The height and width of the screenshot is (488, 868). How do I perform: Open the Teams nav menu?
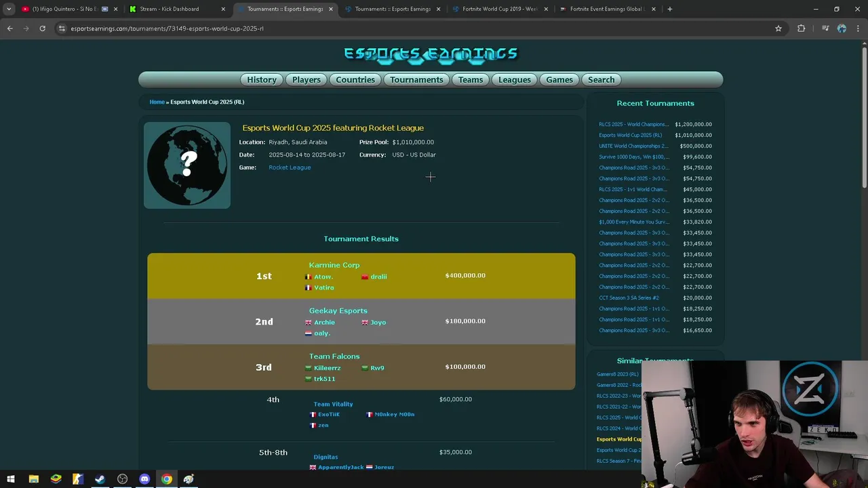coord(471,80)
